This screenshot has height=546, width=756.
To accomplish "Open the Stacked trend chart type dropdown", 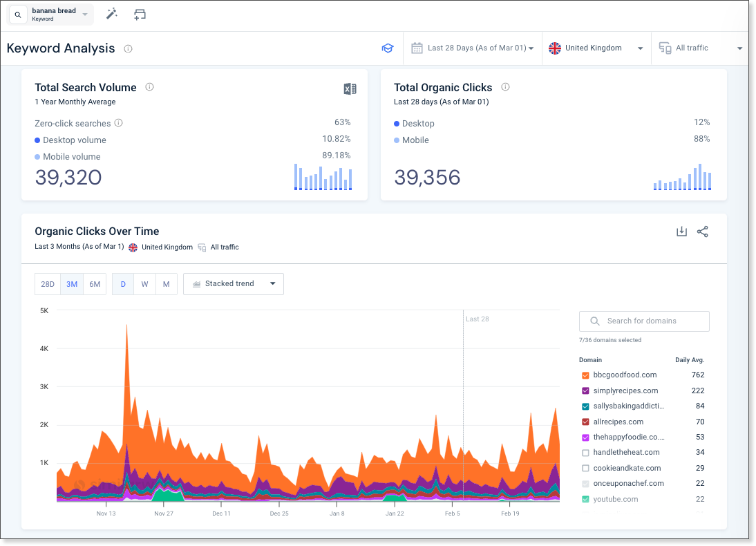I will 234,284.
